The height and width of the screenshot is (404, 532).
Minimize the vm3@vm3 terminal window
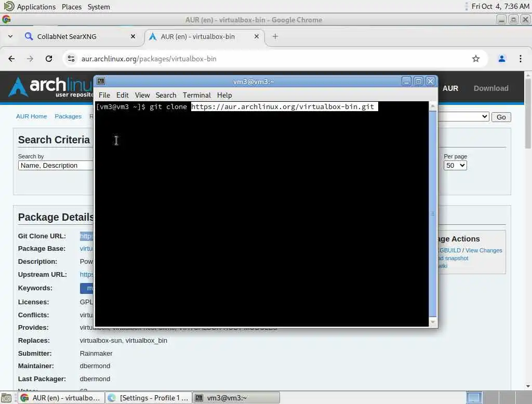pyautogui.click(x=406, y=82)
